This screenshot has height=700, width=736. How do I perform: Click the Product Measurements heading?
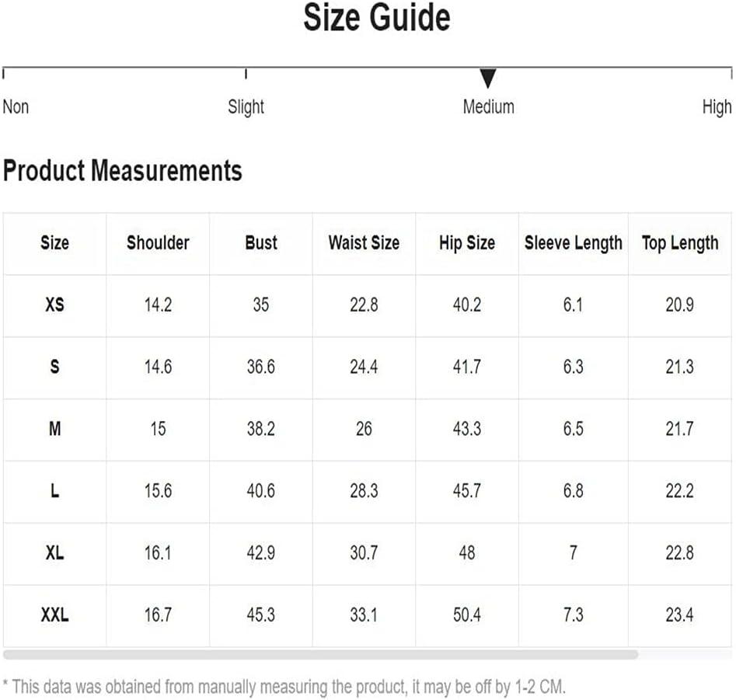tap(123, 170)
